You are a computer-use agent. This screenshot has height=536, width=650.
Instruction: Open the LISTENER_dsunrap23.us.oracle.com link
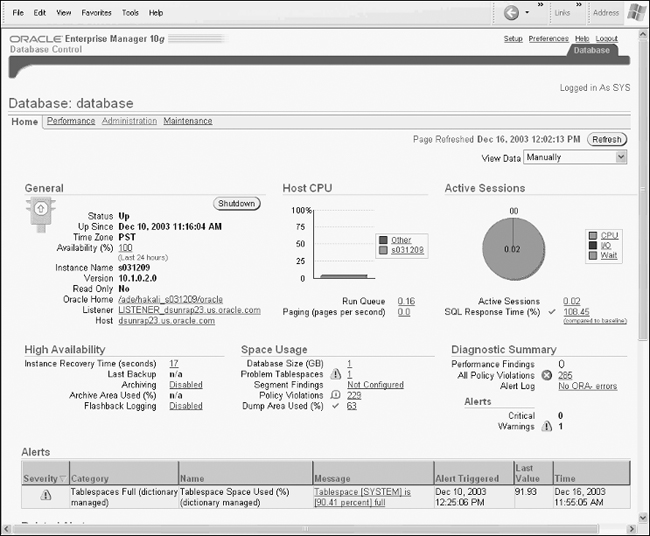pyautogui.click(x=189, y=310)
